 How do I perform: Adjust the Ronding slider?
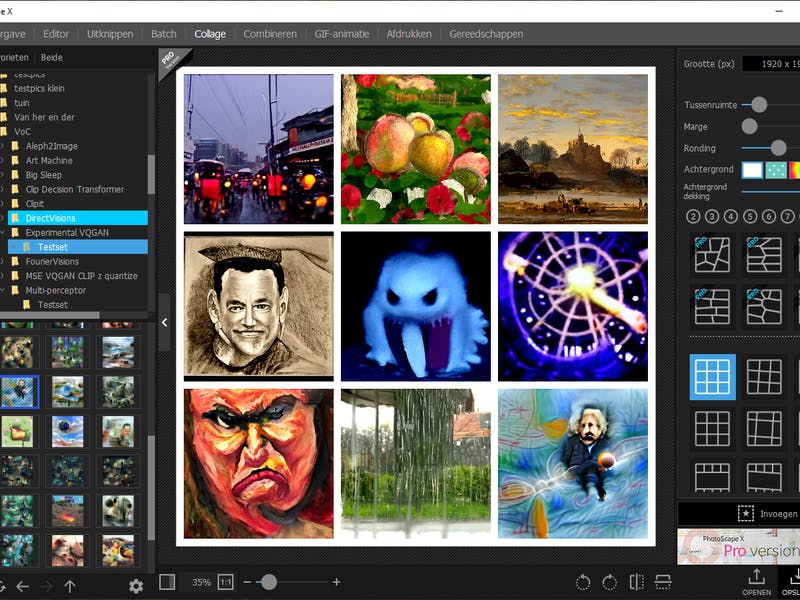click(779, 148)
